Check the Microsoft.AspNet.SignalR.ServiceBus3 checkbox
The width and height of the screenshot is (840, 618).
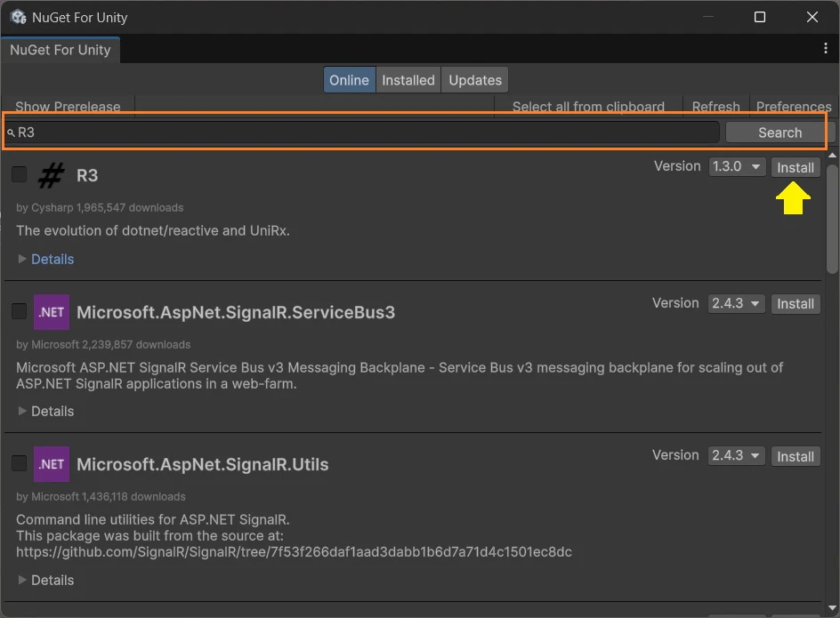(19, 311)
